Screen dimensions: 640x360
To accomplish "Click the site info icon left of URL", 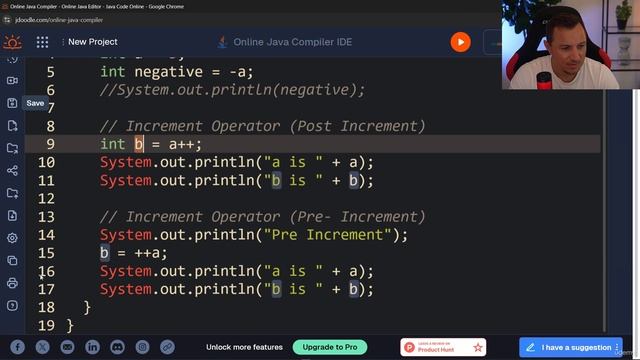I will [7, 20].
